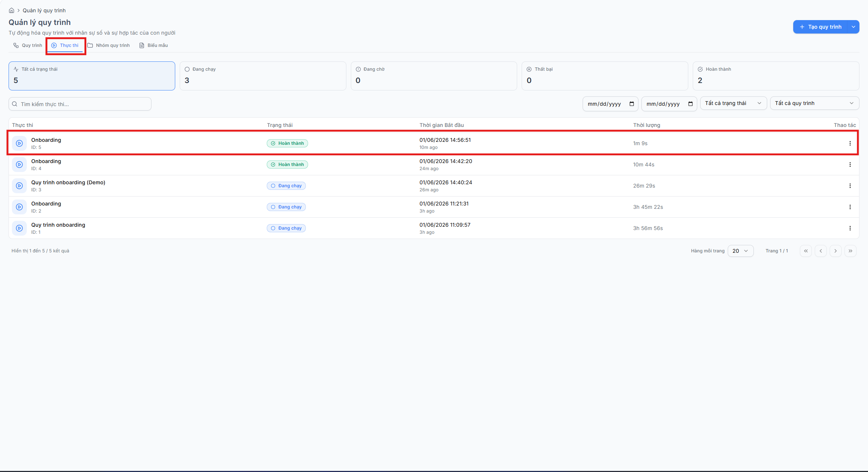Expand arrow beside Tạo quy trình button

[853, 27]
